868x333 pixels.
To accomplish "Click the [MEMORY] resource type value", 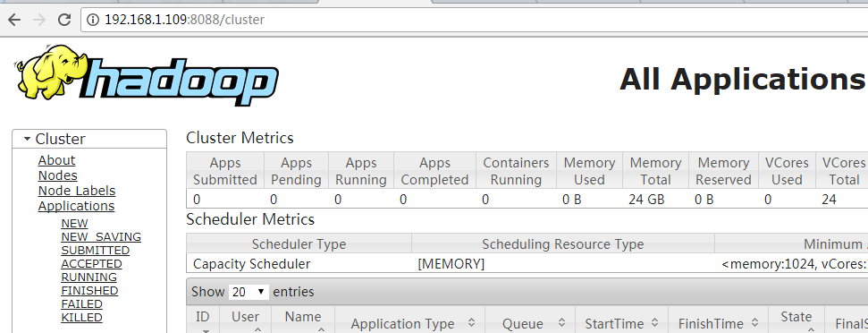I will pyautogui.click(x=451, y=264).
